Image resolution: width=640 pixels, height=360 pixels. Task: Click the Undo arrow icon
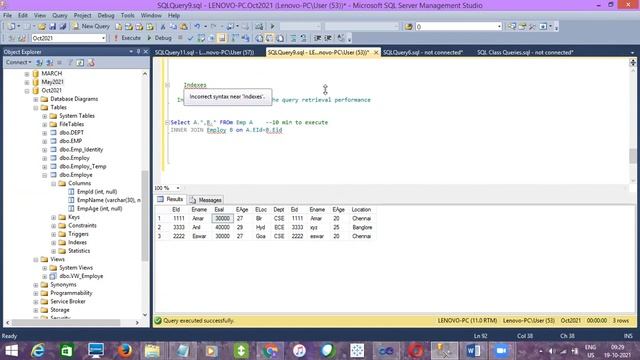(x=197, y=27)
